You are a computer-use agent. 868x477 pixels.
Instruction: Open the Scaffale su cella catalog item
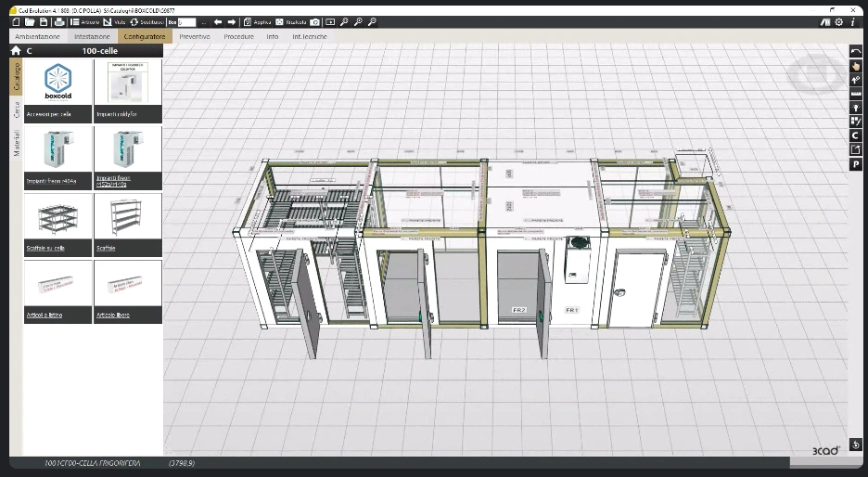pyautogui.click(x=57, y=225)
